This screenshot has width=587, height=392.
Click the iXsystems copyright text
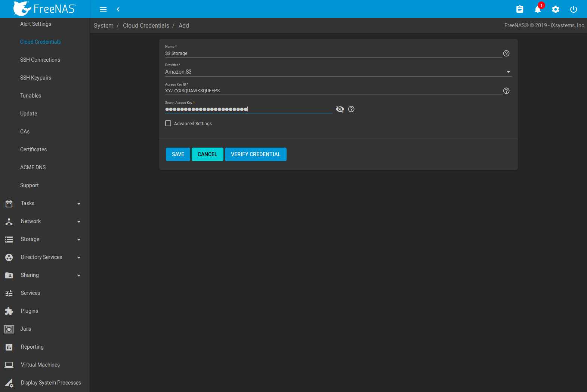click(544, 25)
